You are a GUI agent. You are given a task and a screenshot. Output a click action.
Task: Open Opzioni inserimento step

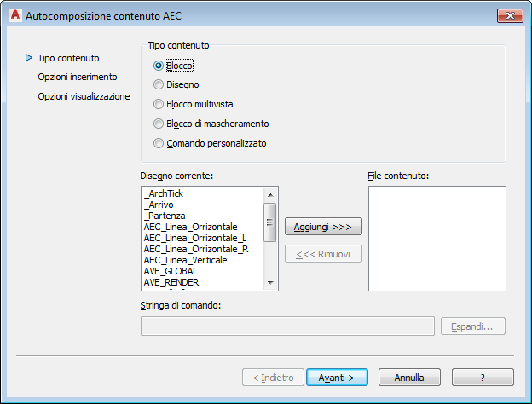pos(77,77)
